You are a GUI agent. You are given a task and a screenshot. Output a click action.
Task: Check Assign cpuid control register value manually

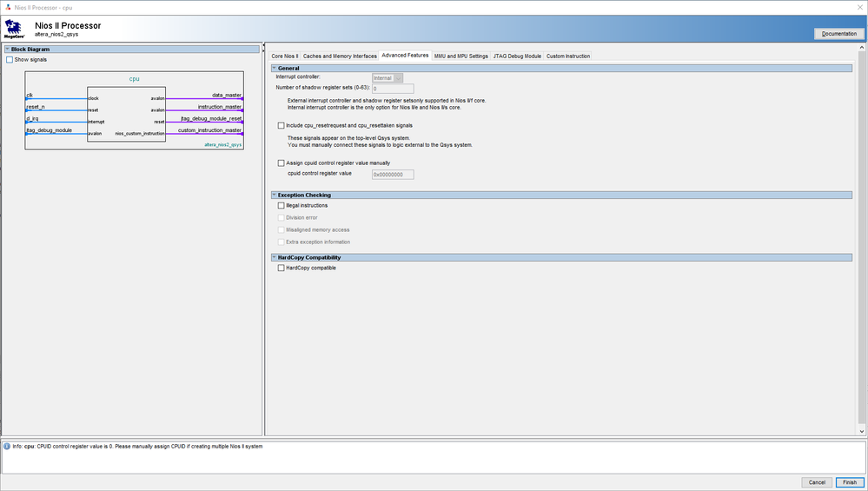pyautogui.click(x=282, y=163)
